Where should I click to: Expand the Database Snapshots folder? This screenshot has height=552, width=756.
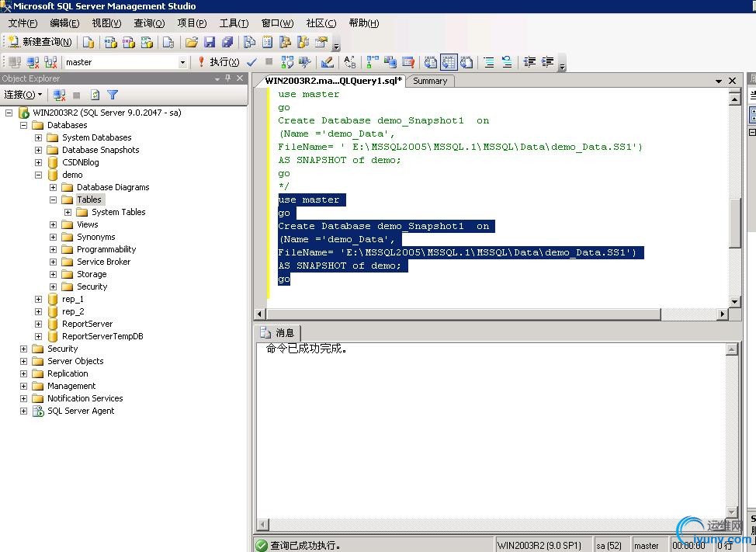tap(39, 150)
